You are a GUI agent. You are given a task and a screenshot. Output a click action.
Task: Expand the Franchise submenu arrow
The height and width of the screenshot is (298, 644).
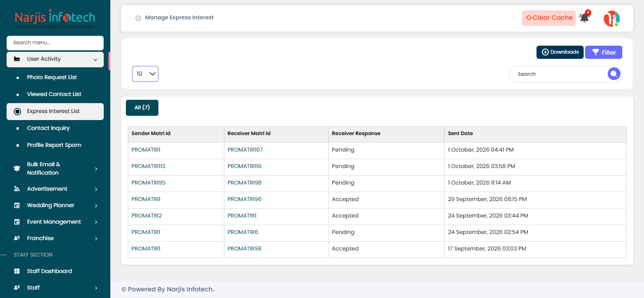[96, 238]
